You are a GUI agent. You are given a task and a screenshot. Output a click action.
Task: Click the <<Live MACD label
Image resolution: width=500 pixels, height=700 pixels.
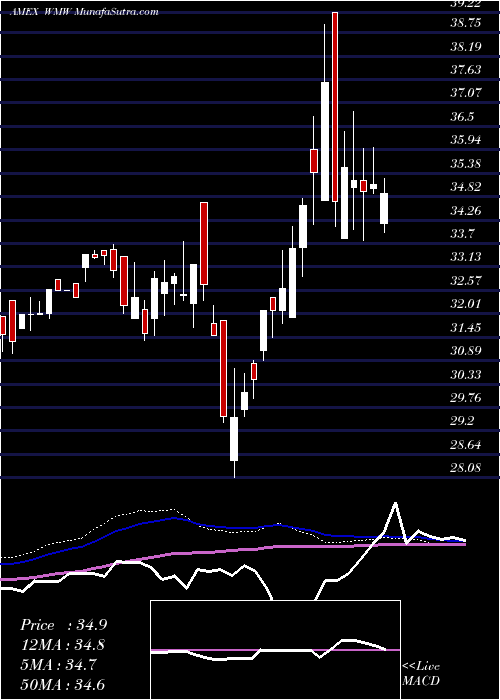[x=421, y=673]
